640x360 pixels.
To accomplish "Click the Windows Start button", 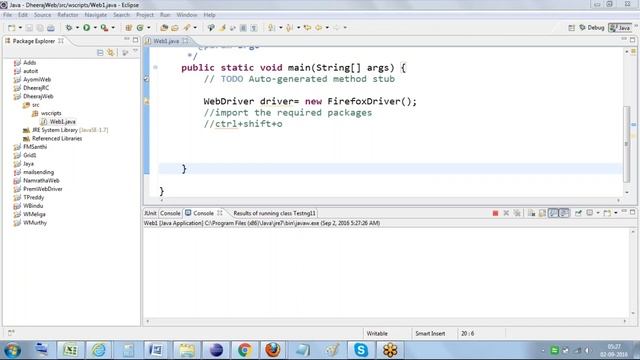I will [x=12, y=350].
